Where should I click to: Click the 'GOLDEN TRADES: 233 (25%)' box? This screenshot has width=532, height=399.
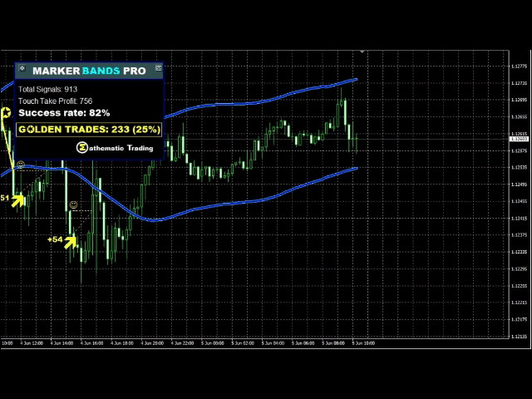[89, 130]
